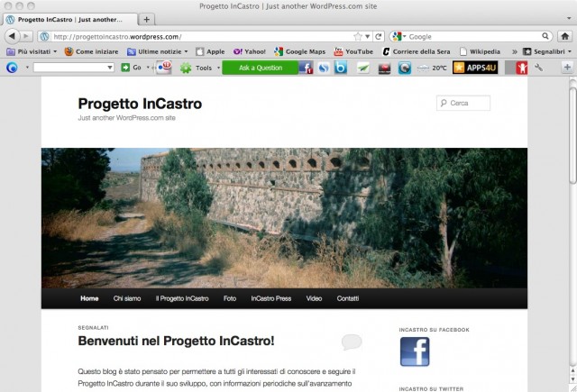Open the Benvenuti nel Progetto InCastro! post
This screenshot has width=577, height=392.
(x=176, y=341)
